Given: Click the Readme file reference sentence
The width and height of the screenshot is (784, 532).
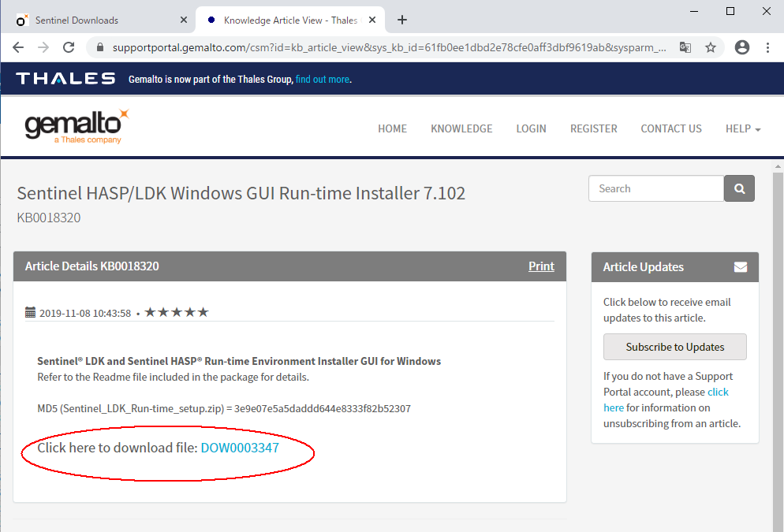Looking at the screenshot, I should pos(173,378).
